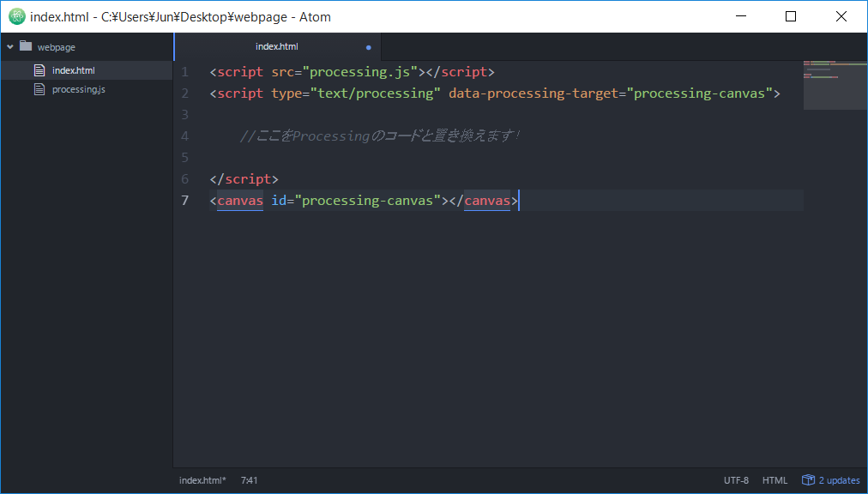Place cursor in the Japanese comment on line 4
The width and height of the screenshot is (868, 494).
379,136
